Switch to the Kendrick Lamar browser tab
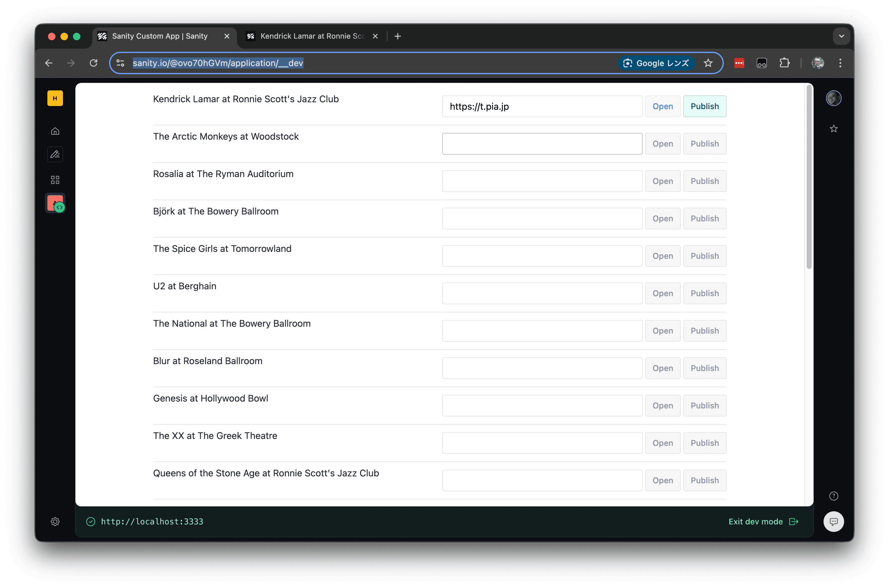 coord(311,36)
